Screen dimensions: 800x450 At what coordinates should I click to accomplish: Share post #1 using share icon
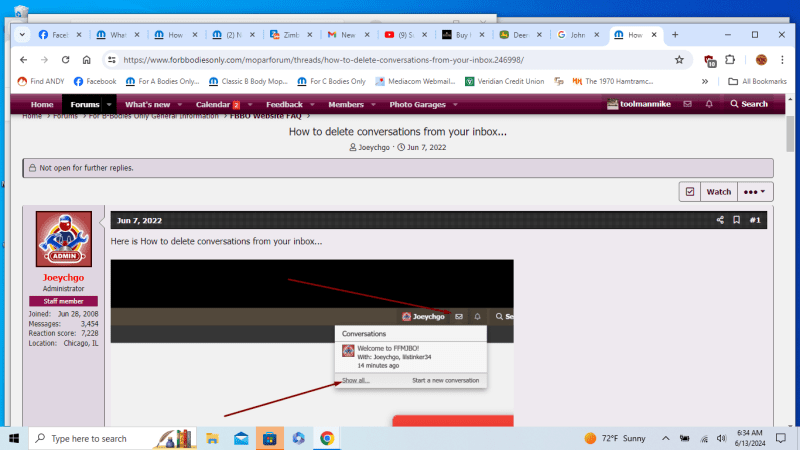pyautogui.click(x=720, y=220)
